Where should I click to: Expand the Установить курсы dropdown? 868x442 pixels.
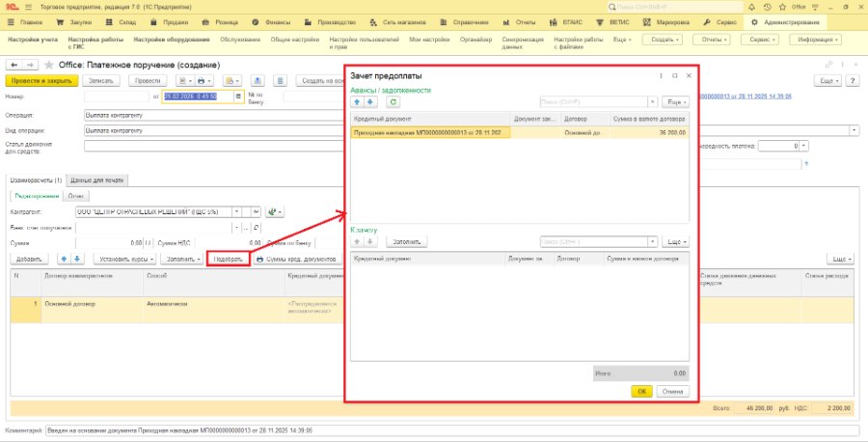[124, 259]
